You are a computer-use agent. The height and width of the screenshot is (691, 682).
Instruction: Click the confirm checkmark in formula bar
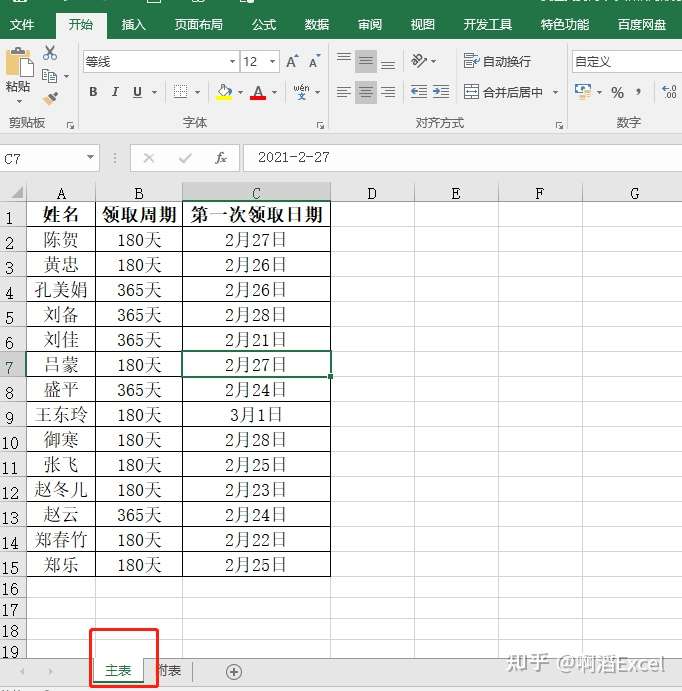pos(185,158)
